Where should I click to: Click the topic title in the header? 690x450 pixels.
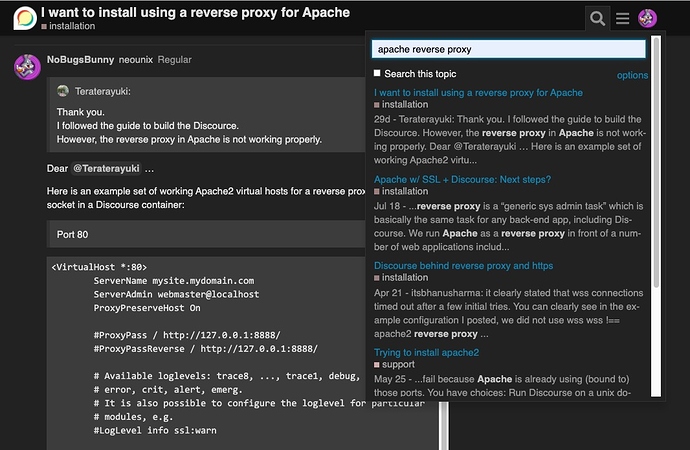pyautogui.click(x=195, y=12)
